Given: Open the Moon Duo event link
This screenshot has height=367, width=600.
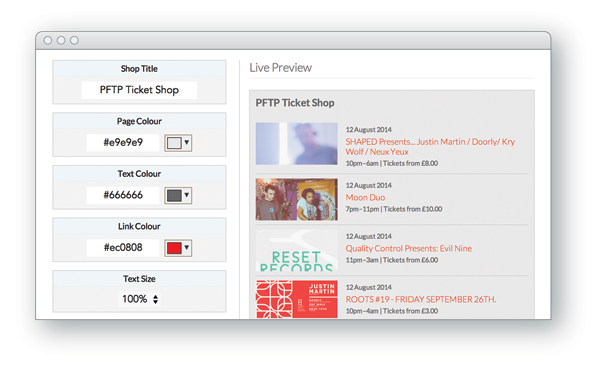Looking at the screenshot, I should coord(365,197).
